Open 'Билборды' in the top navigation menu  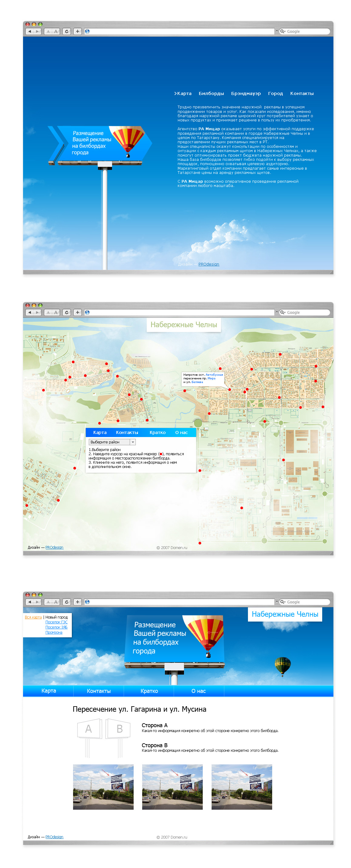211,94
